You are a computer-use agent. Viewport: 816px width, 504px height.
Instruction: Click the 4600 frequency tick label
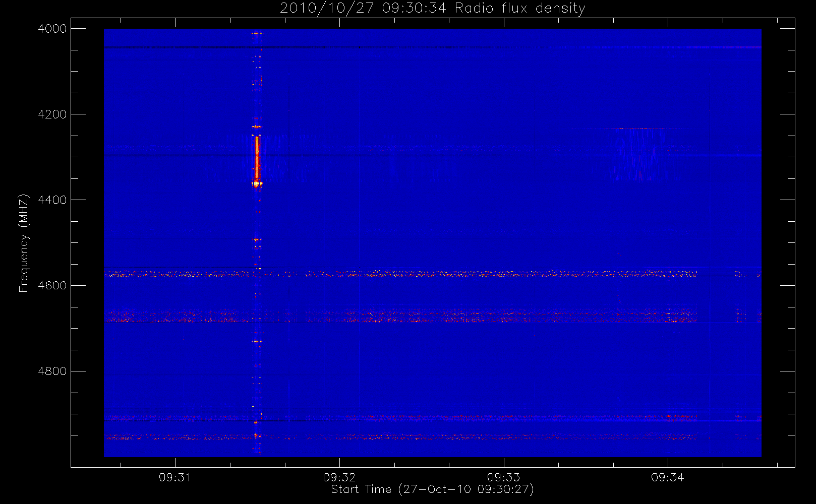point(52,286)
